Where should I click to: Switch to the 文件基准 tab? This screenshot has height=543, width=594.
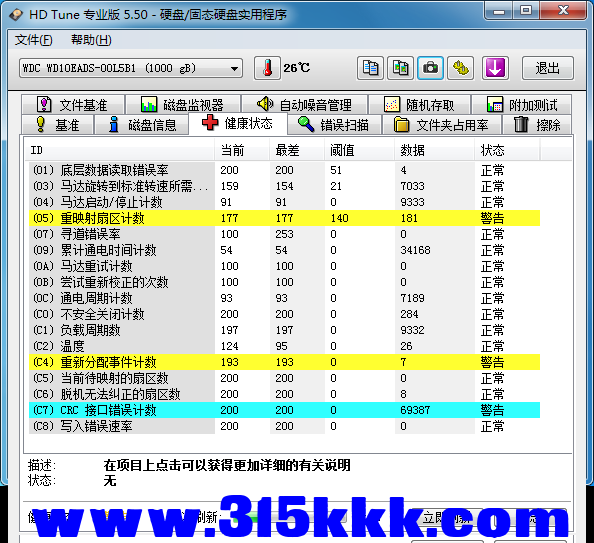(72, 105)
